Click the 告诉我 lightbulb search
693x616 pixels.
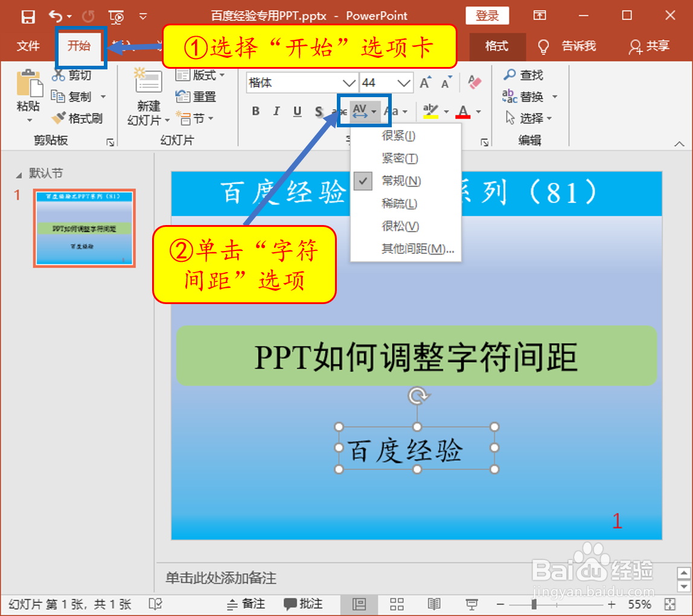(x=567, y=46)
